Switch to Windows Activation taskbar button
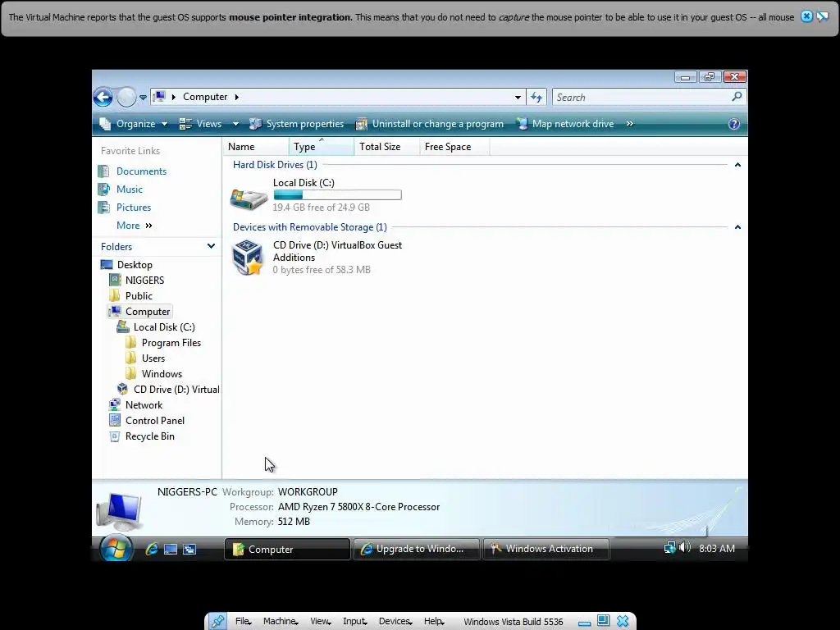Viewport: 840px width, 630px height. [x=546, y=549]
